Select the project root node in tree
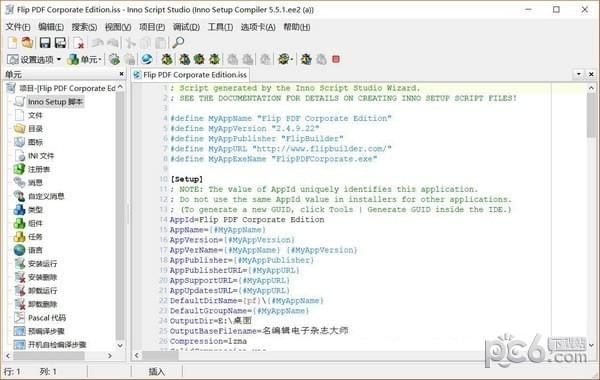 67,88
